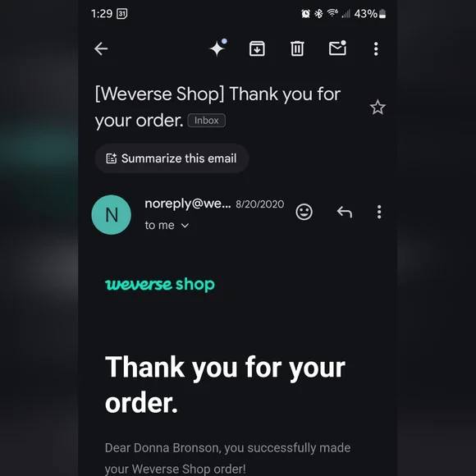The height and width of the screenshot is (476, 476).
Task: Add emoji reaction with smiley icon
Action: pos(304,212)
